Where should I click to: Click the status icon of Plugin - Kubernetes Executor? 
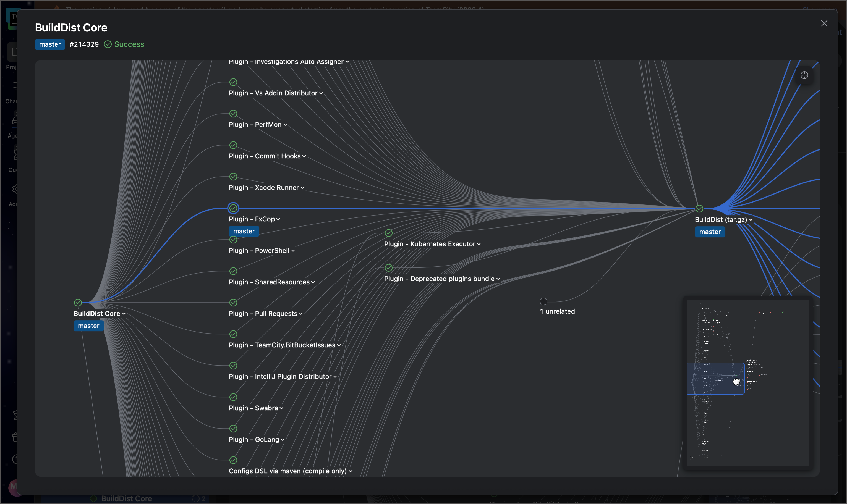pos(388,233)
